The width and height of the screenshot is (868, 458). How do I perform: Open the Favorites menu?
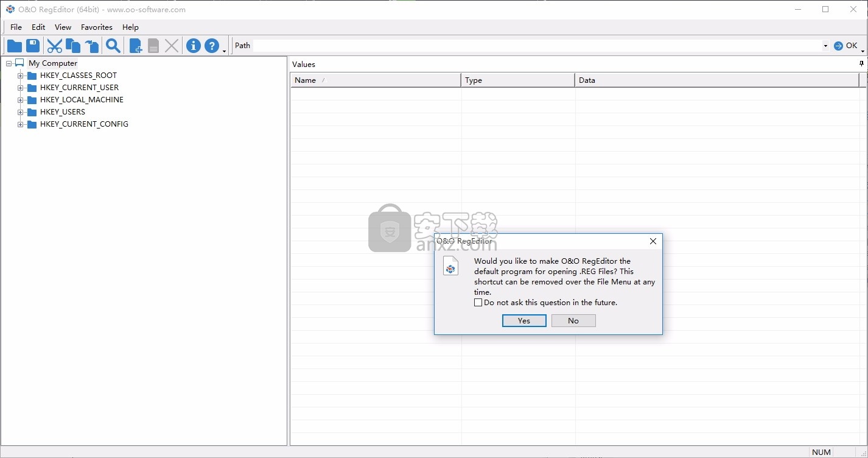point(97,27)
